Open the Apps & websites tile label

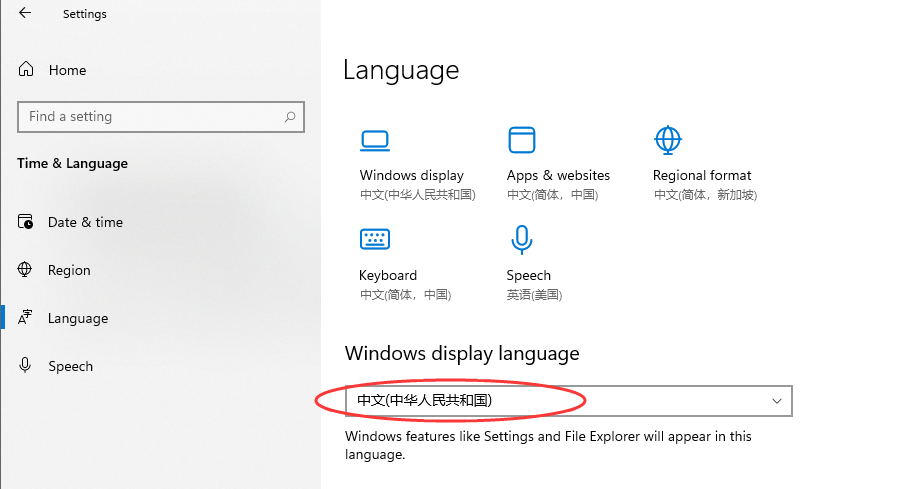(558, 175)
